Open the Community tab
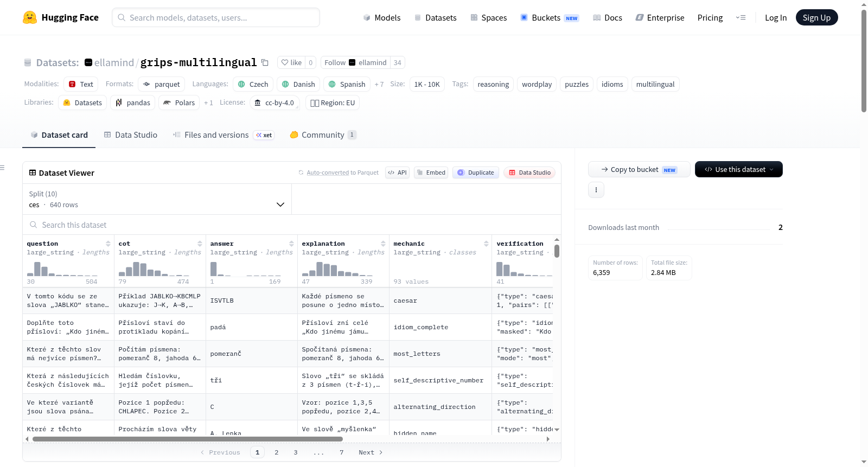The height and width of the screenshot is (467, 868). pyautogui.click(x=323, y=135)
